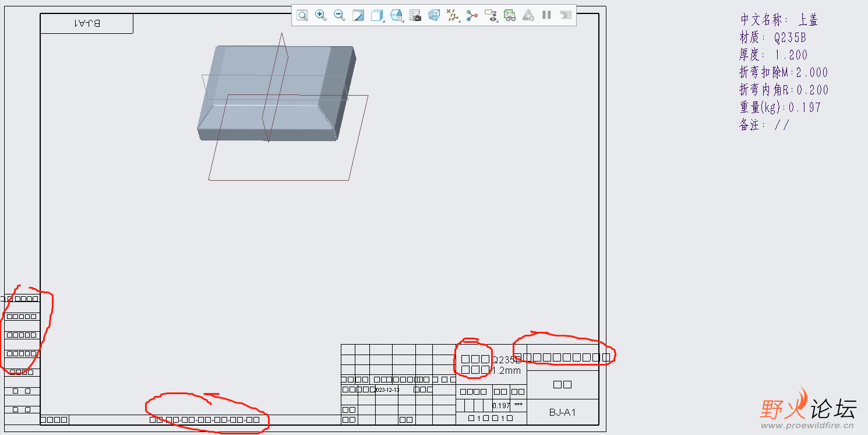Click the inverted BJ-A1 label at top-left
868x435 pixels.
[x=87, y=23]
